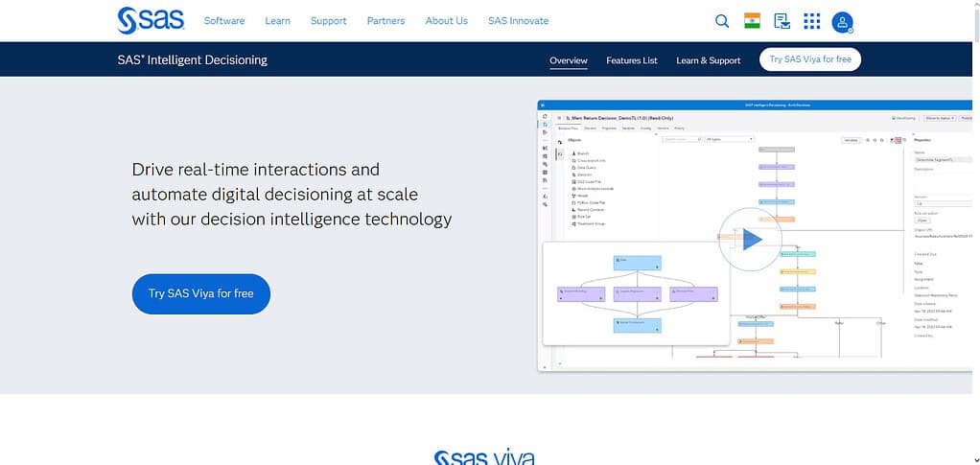Open the site search magnifier
Viewport: 980px width, 465px height.
coord(722,21)
